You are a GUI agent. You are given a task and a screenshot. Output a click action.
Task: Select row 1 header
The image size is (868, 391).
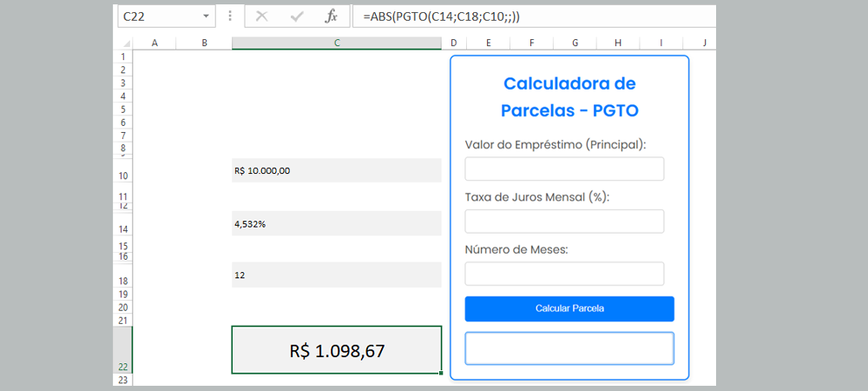tap(123, 57)
